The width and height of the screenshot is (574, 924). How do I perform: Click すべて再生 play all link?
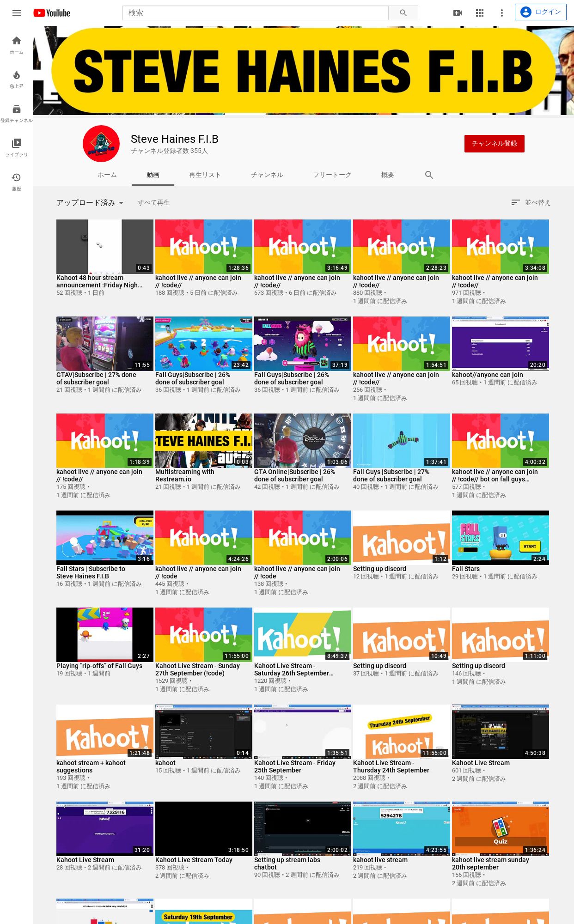pyautogui.click(x=154, y=202)
